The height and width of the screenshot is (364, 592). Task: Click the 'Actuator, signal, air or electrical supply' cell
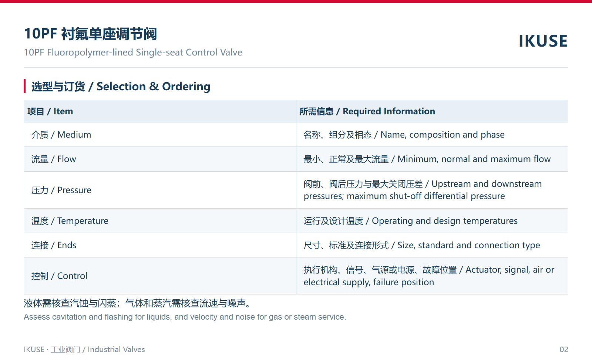click(x=432, y=276)
